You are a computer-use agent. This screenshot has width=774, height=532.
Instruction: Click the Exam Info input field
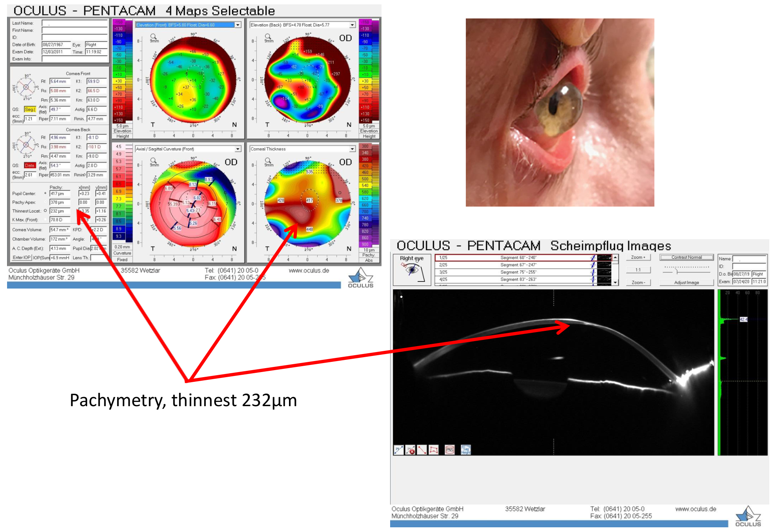pos(74,59)
